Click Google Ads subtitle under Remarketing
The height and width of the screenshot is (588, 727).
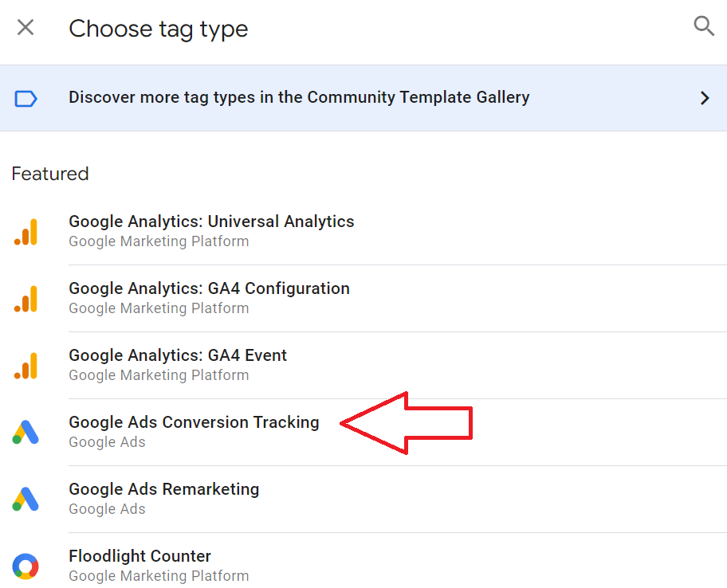click(x=107, y=509)
